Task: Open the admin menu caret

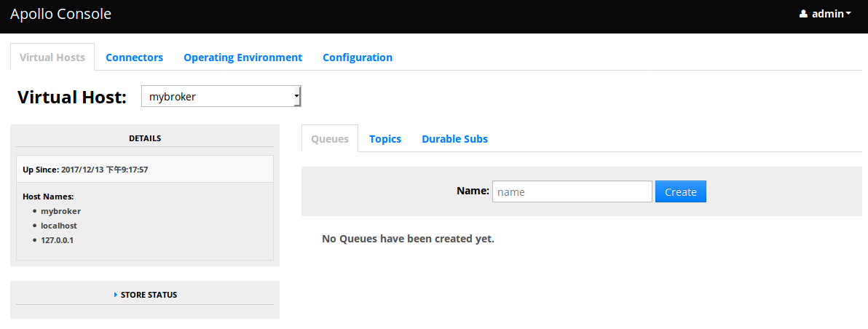Action: click(849, 14)
